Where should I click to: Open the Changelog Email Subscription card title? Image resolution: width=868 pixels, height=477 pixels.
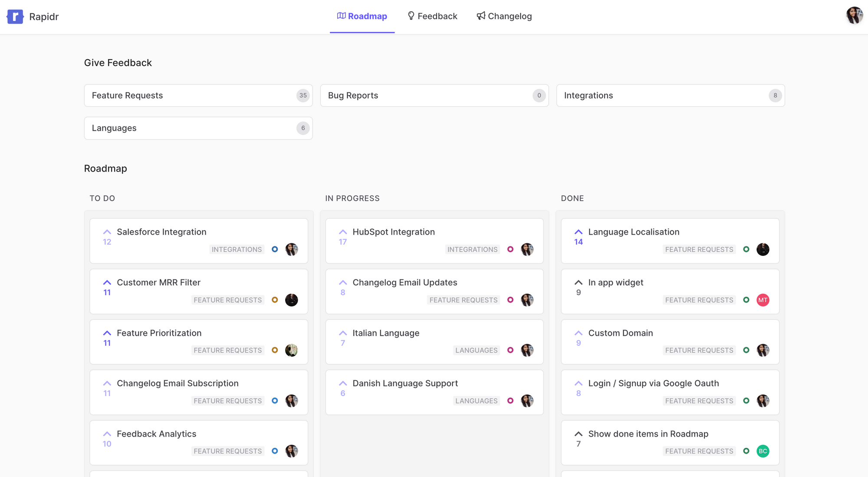point(178,384)
